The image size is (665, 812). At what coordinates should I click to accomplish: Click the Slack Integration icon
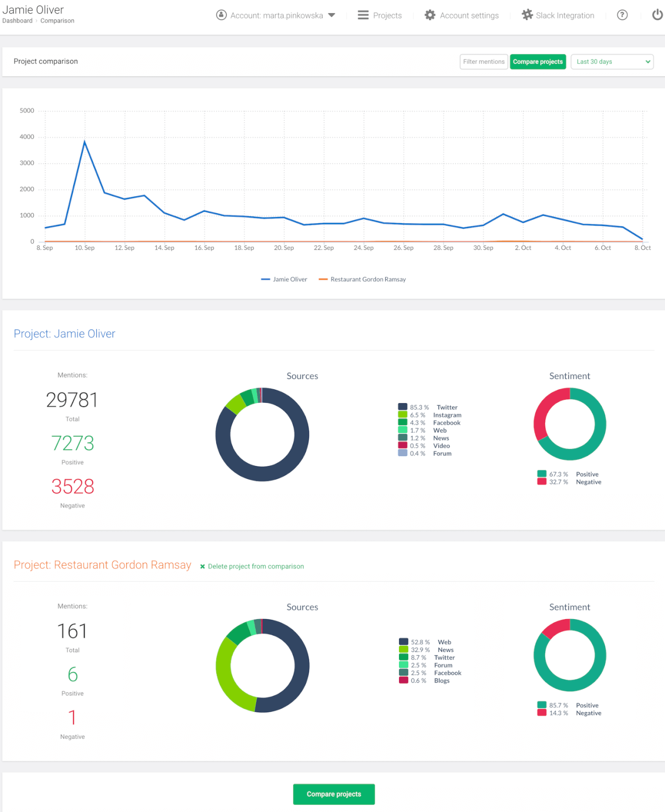tap(527, 15)
